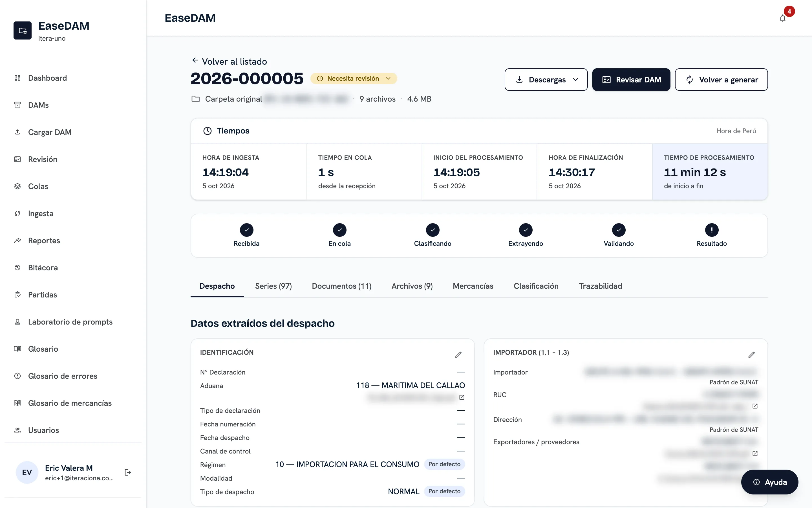The image size is (812, 508).
Task: Switch to the Documentos (11) tab
Action: 342,286
